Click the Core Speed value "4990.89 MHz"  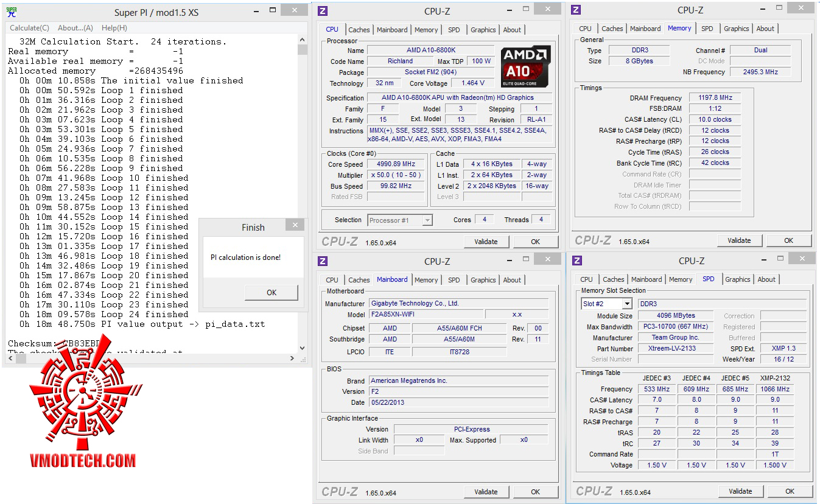pos(396,164)
